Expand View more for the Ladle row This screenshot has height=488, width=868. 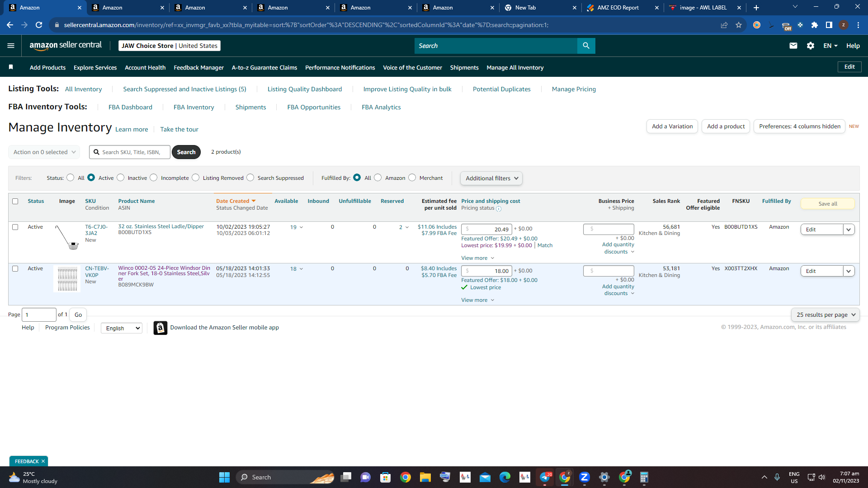point(478,258)
